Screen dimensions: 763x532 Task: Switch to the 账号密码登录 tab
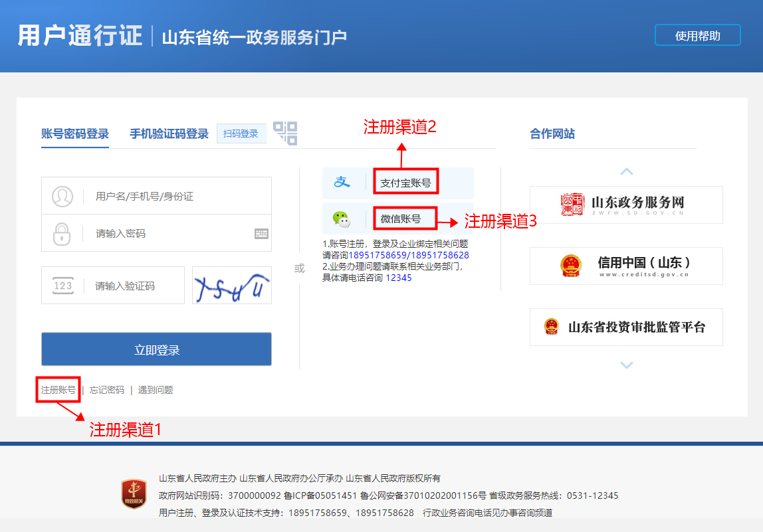74,133
